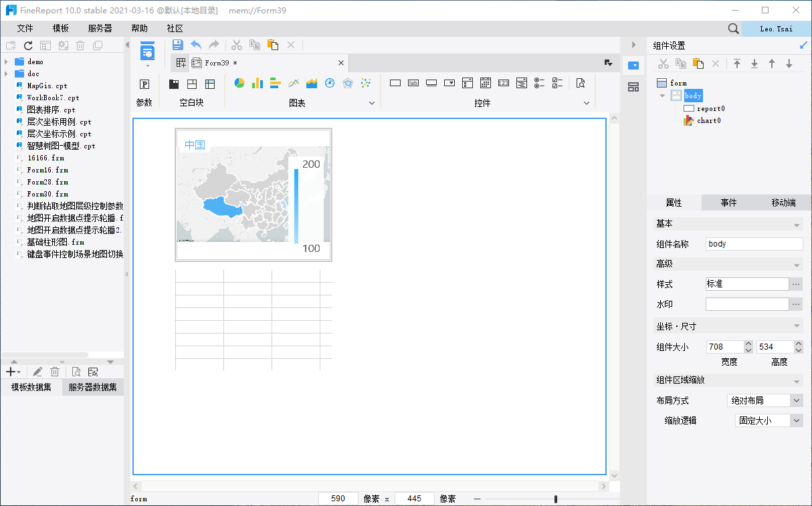812x506 pixels.
Task: Click the zoom slider handle
Action: [556, 499]
